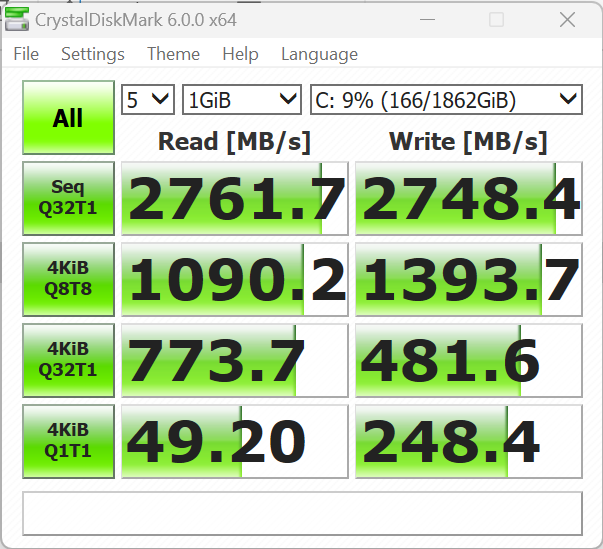Click the CrystalDiskMark app icon in title bar
603x549 pixels.
pyautogui.click(x=17, y=19)
